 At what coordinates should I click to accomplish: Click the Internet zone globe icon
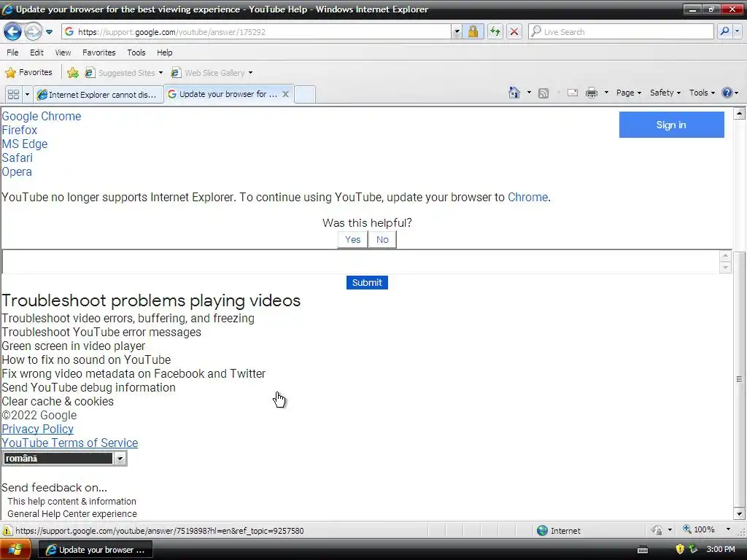542,530
